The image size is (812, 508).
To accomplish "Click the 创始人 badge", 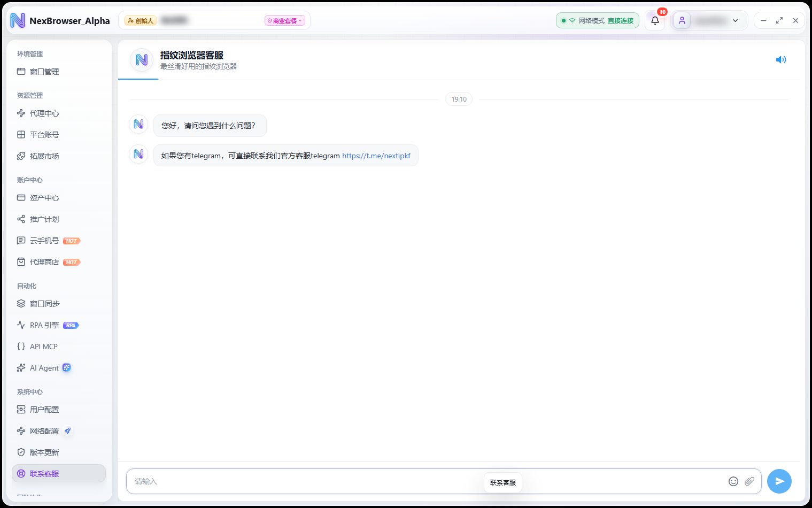I will tap(141, 21).
